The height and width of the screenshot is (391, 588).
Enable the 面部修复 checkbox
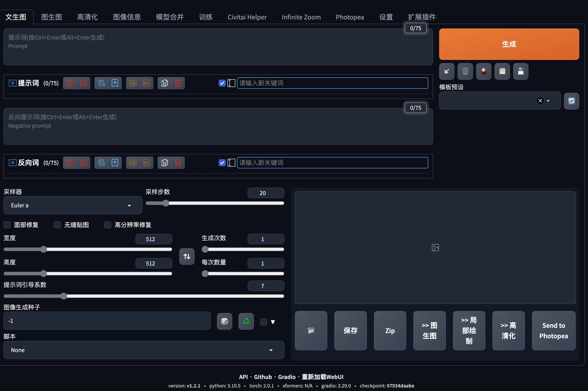[x=7, y=225]
